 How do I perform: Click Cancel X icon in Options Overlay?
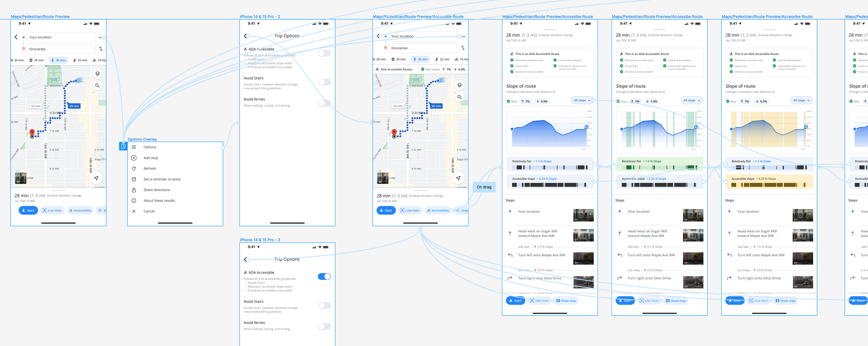point(134,211)
